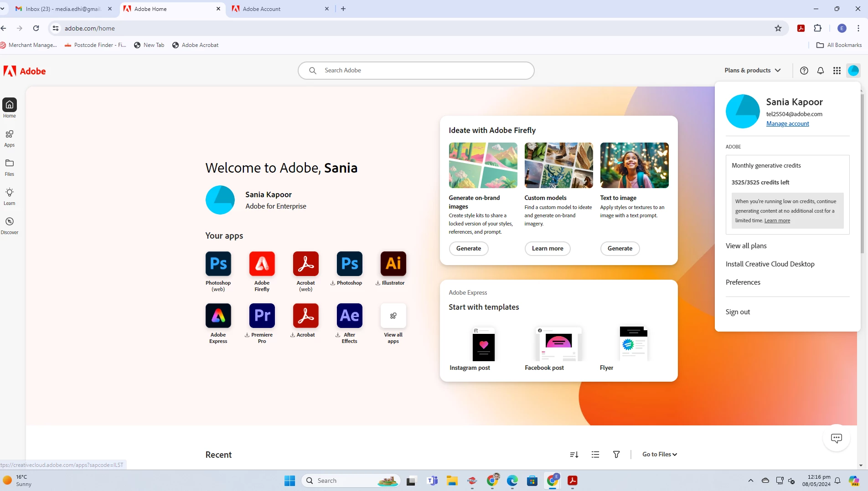Open the Help question mark icon
This screenshot has height=491, width=868.
click(804, 71)
